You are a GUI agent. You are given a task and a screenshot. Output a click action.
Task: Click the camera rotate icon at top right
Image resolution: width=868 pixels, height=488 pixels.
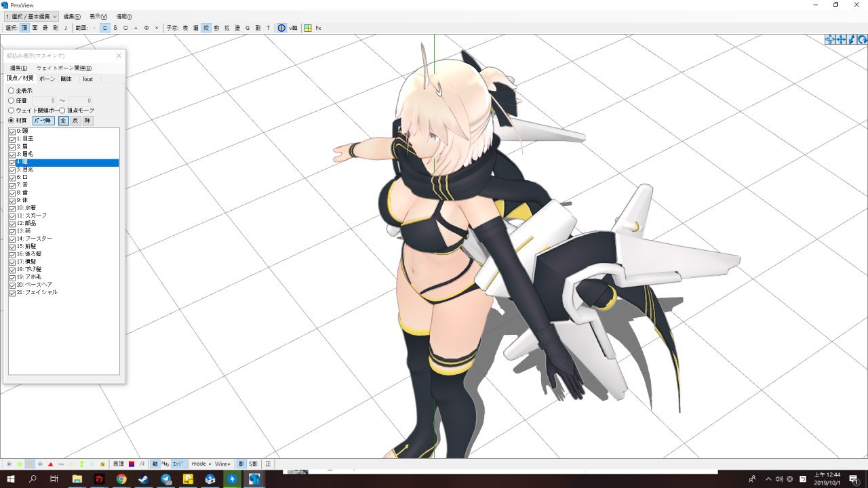pyautogui.click(x=862, y=40)
